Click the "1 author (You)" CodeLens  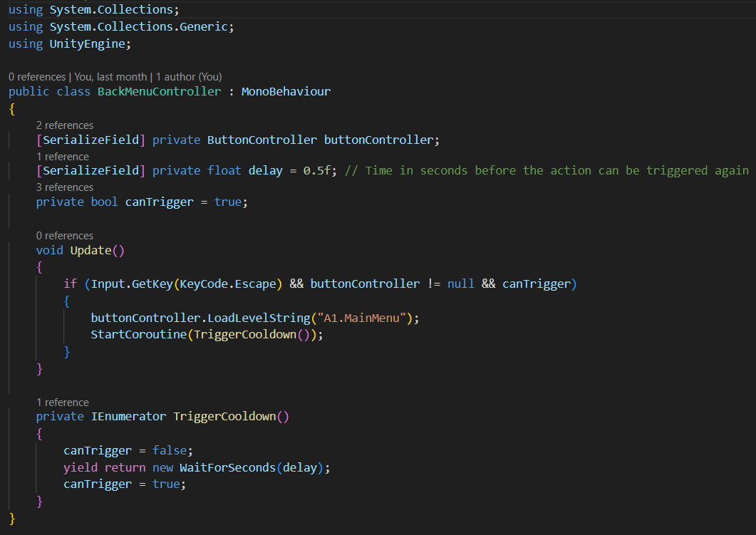189,77
